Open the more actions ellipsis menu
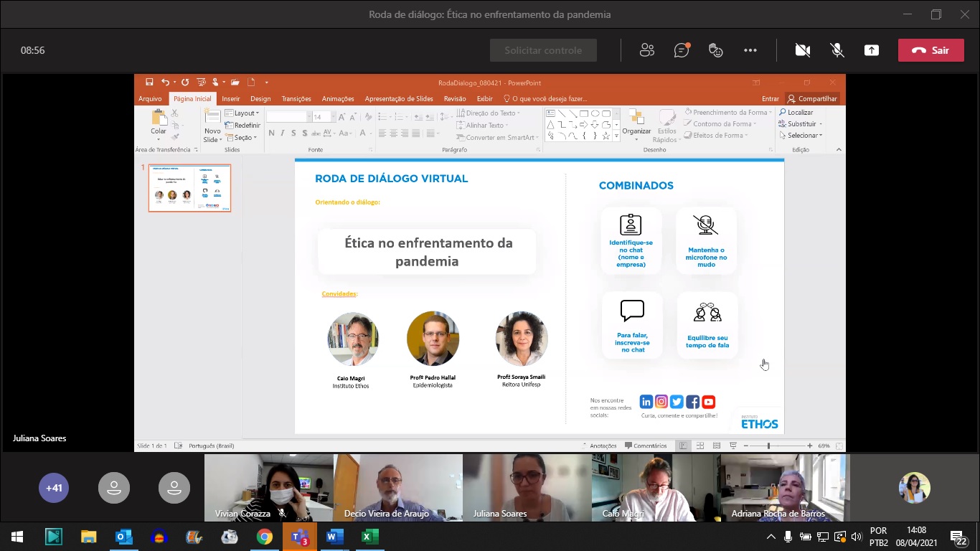Image resolution: width=980 pixels, height=551 pixels. coord(750,50)
